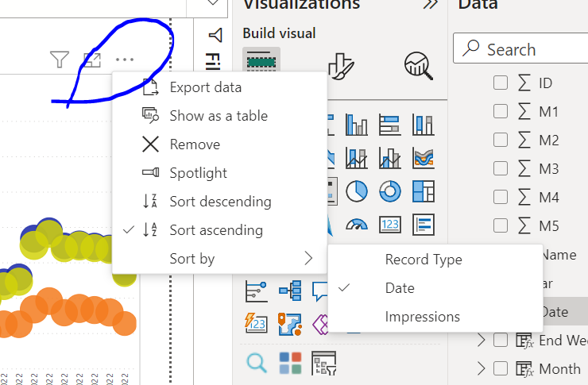Select the decomposition tree visual
The image size is (588, 385).
(x=290, y=291)
